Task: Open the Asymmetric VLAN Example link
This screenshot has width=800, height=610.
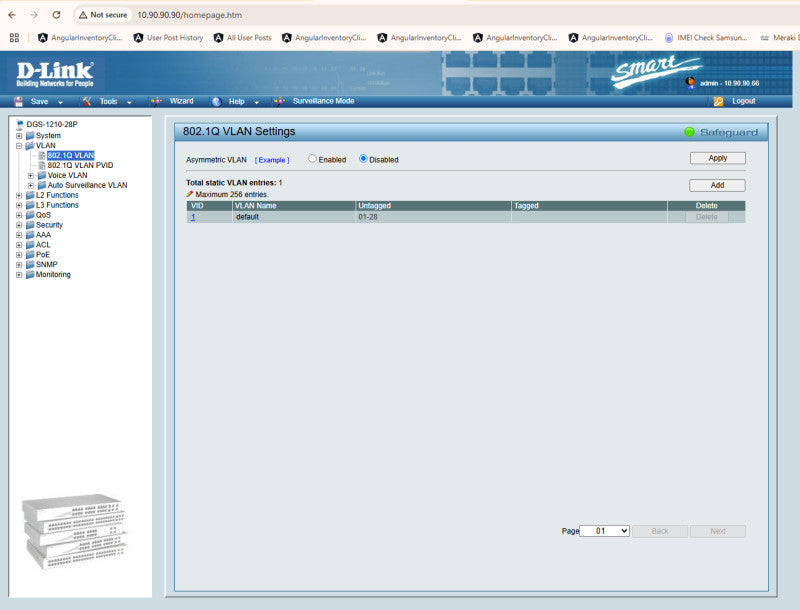Action: [x=272, y=160]
